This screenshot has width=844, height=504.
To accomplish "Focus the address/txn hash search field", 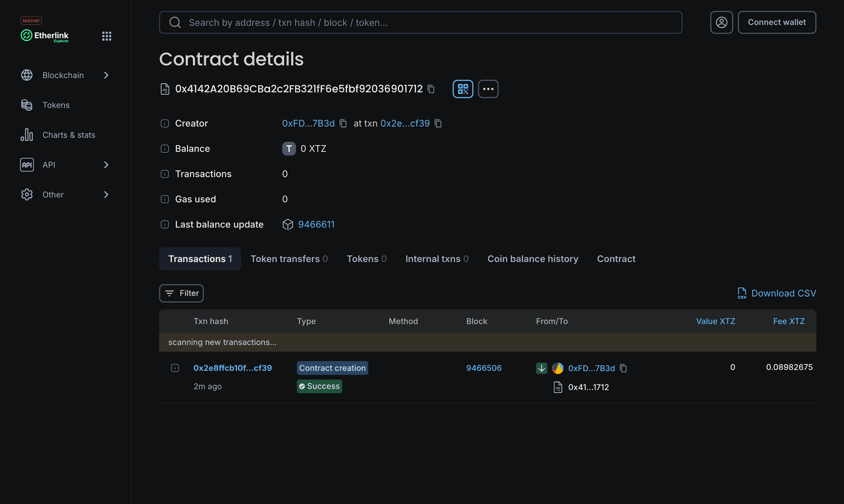I will [x=421, y=22].
